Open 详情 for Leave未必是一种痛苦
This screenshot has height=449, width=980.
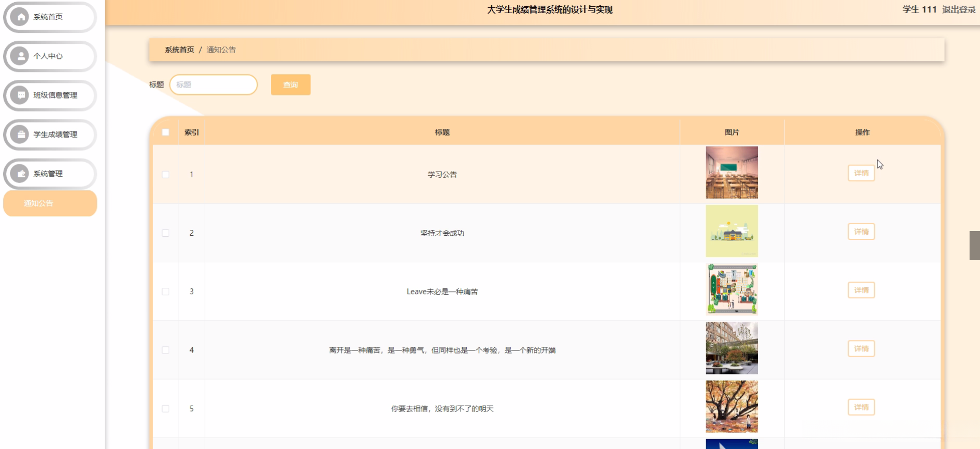click(861, 290)
